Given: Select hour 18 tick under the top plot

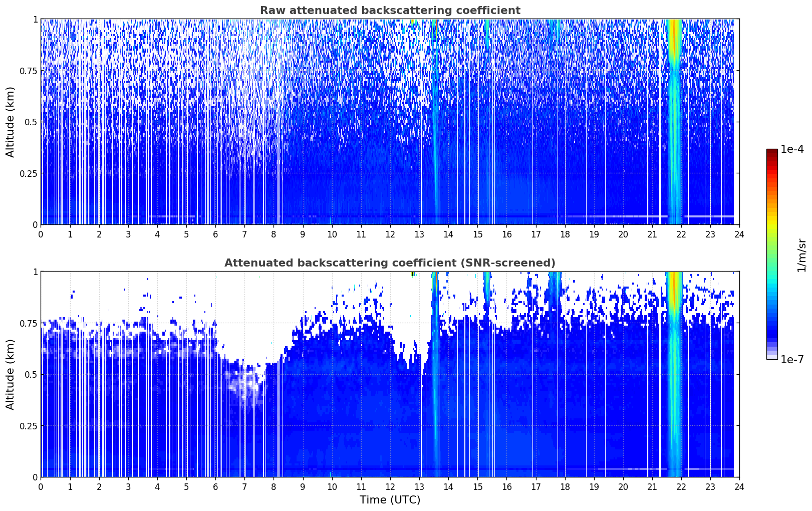Looking at the screenshot, I should coord(565,234).
